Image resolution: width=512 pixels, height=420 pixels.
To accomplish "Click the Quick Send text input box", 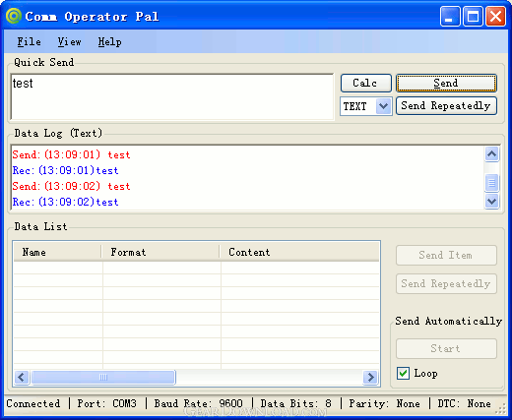I will click(172, 96).
